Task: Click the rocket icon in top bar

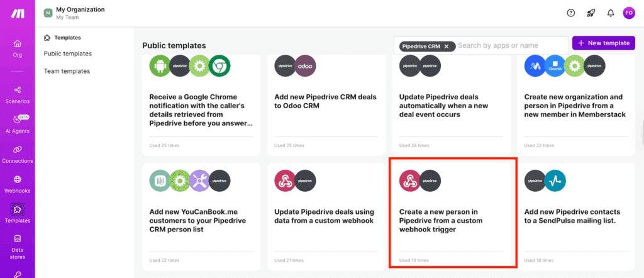Action: (591, 13)
